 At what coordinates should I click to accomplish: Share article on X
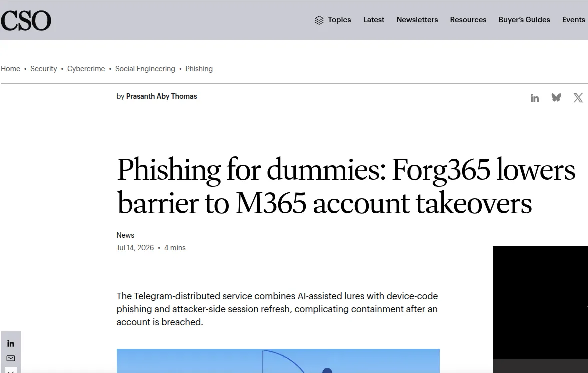(x=578, y=98)
